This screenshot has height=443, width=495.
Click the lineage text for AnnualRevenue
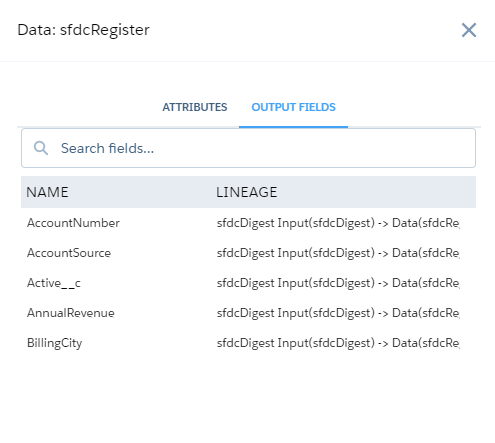[x=338, y=313]
